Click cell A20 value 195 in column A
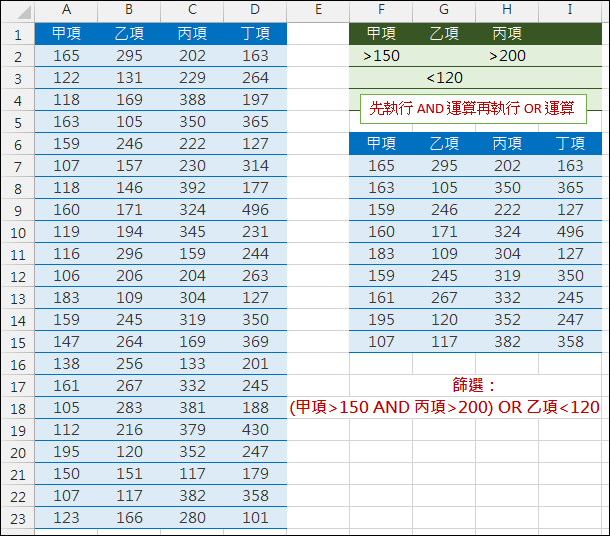The height and width of the screenshot is (536, 610). 66,452
